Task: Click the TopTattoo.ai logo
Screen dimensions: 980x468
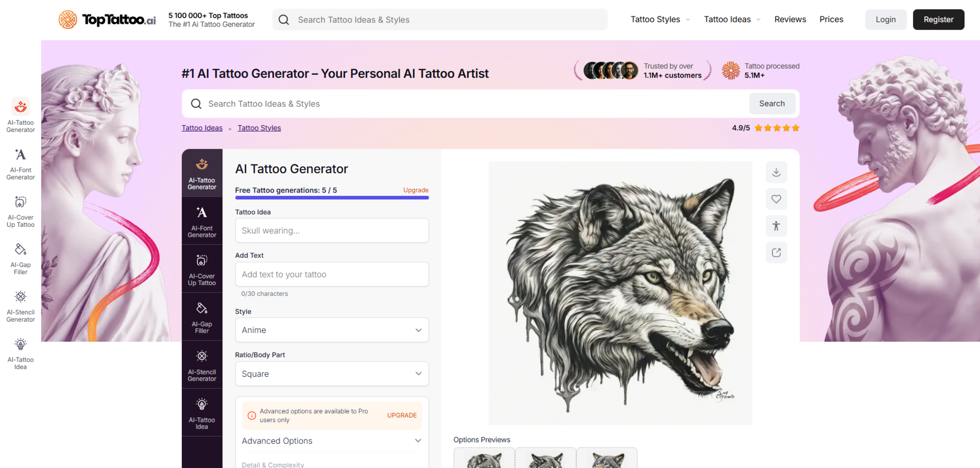Action: click(x=107, y=19)
